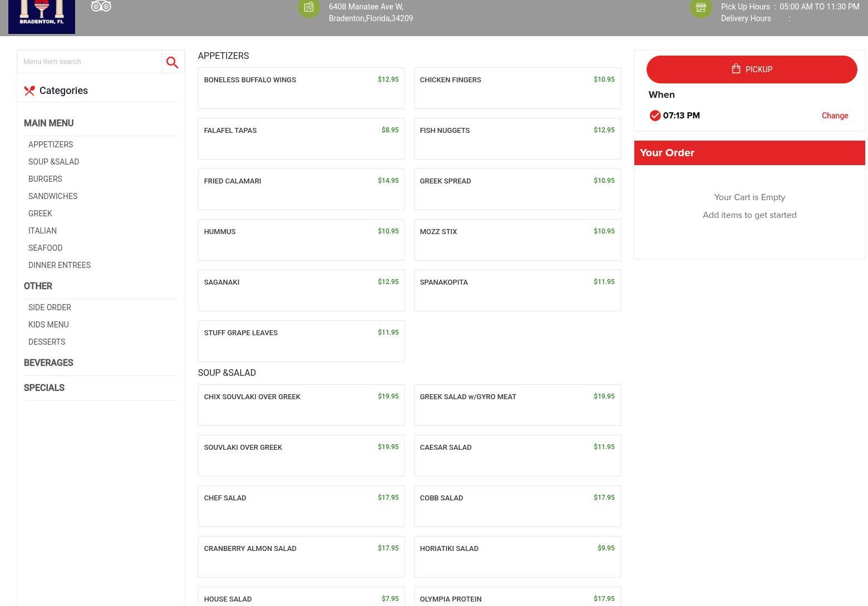Select the SPANAKOPITA appetizer item
Screen dimensions: 868x606
[x=517, y=290]
